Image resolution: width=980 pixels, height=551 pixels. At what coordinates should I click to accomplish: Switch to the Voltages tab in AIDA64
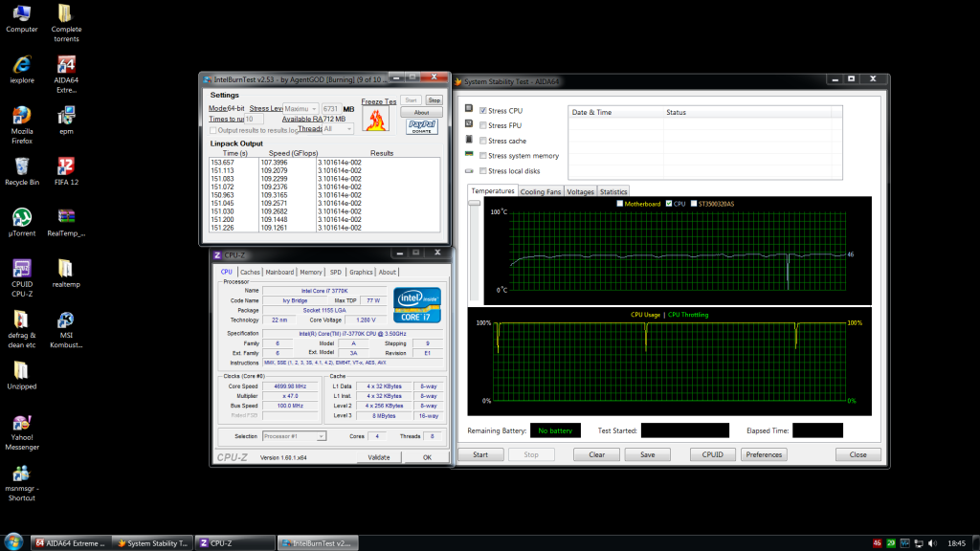(x=580, y=191)
